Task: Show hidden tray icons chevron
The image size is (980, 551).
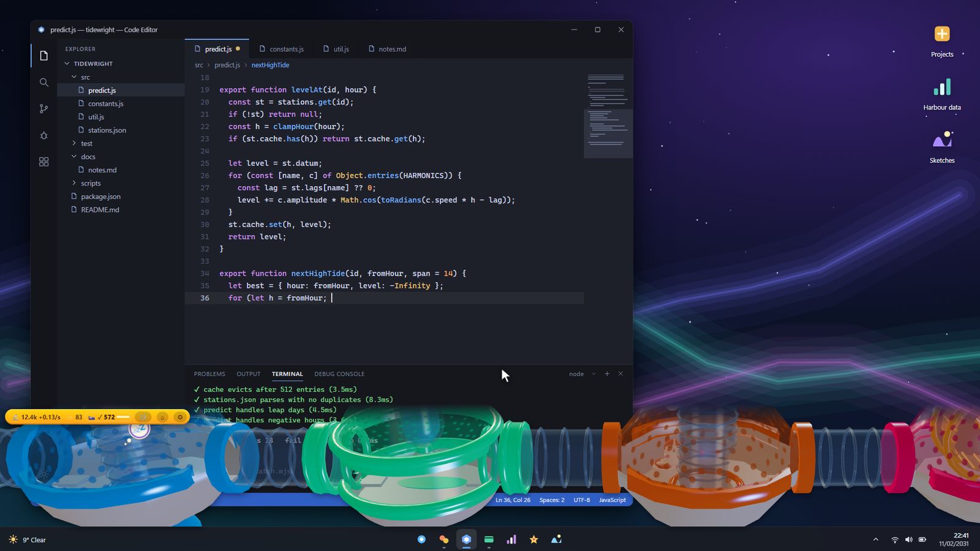Action: coord(876,539)
